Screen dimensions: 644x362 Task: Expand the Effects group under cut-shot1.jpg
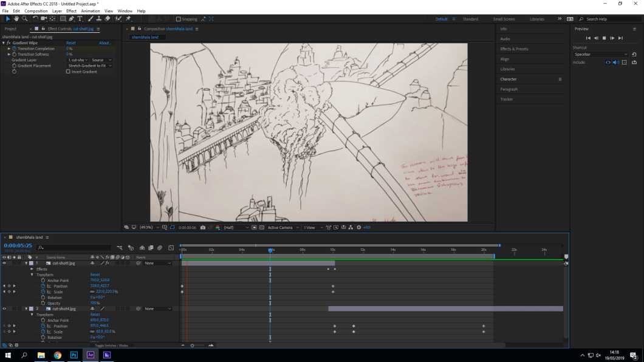[x=32, y=269]
